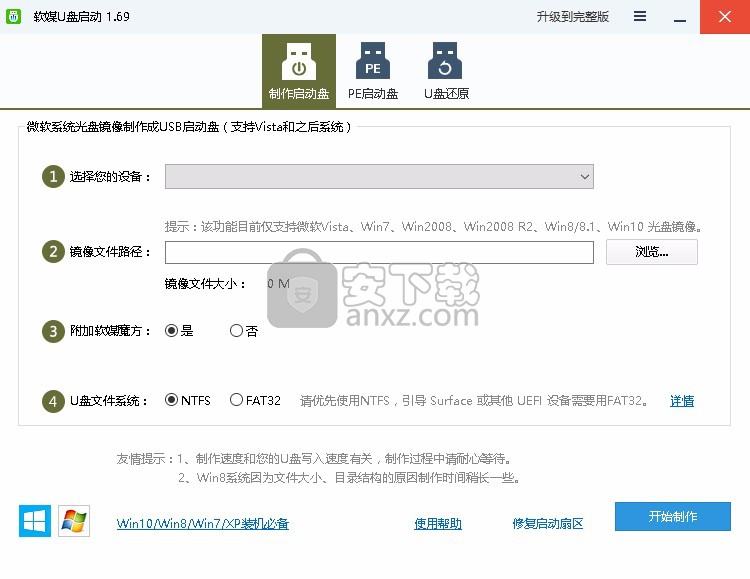Viewport: 750px width, 579px height.
Task: Open Win10/Win8/Win7/XP装机必备 link
Action: click(203, 523)
